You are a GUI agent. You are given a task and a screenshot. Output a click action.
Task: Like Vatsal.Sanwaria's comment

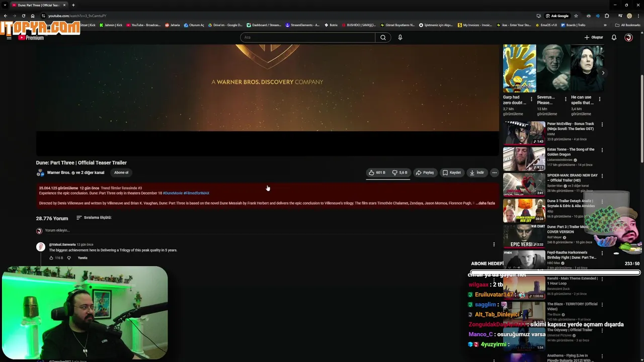click(51, 258)
